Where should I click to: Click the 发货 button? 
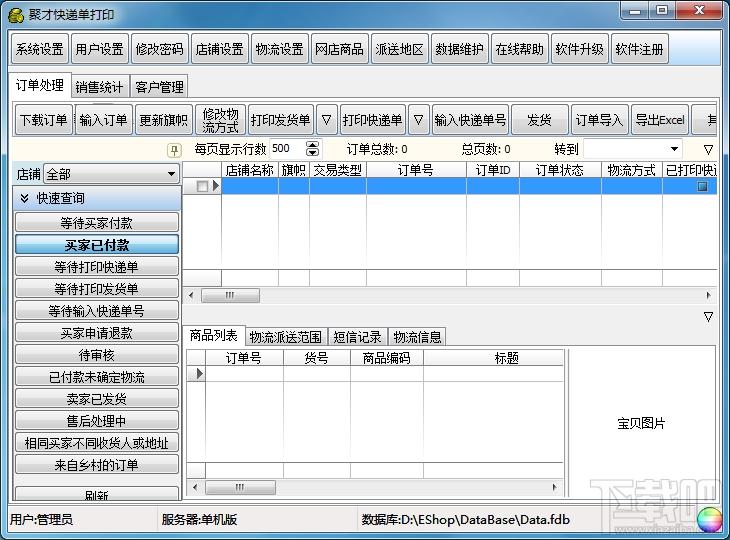pyautogui.click(x=540, y=120)
